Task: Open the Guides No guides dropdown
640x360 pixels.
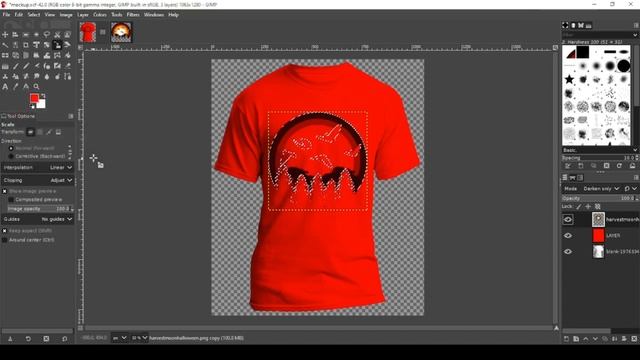Action: [x=38, y=219]
